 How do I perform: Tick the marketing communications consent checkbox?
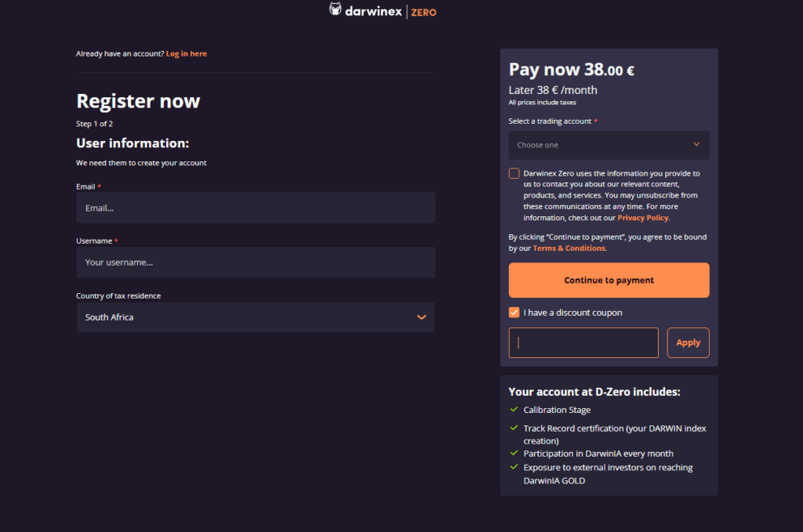[x=514, y=173]
